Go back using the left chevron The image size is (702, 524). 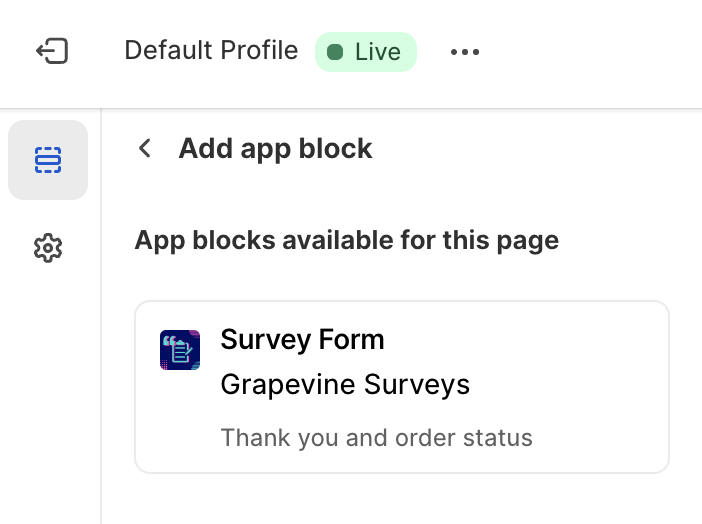click(x=145, y=149)
